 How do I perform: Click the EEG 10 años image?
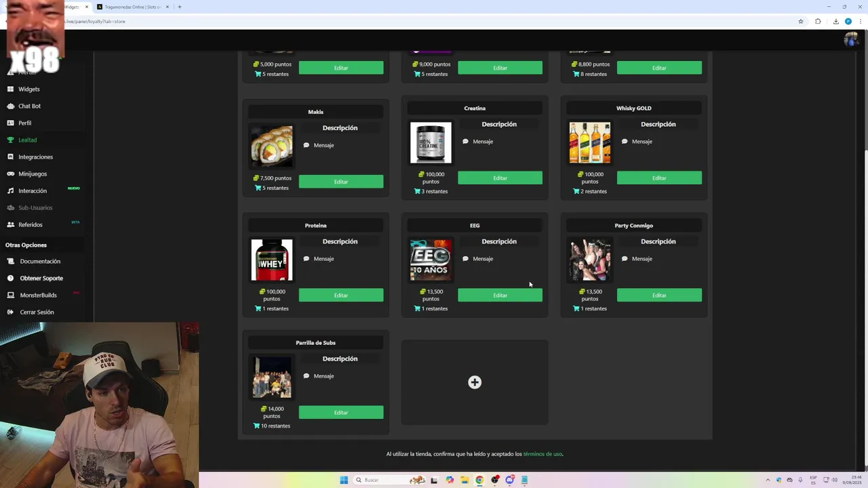(431, 260)
